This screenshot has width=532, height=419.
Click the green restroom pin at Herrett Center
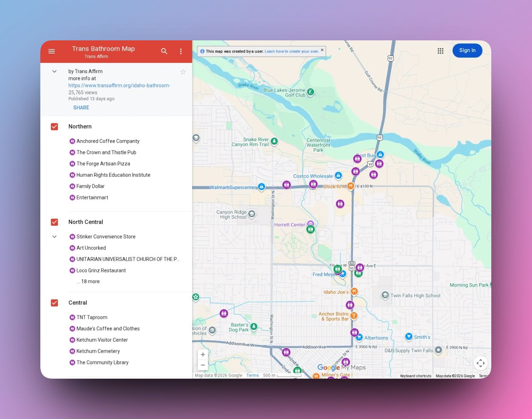click(310, 229)
